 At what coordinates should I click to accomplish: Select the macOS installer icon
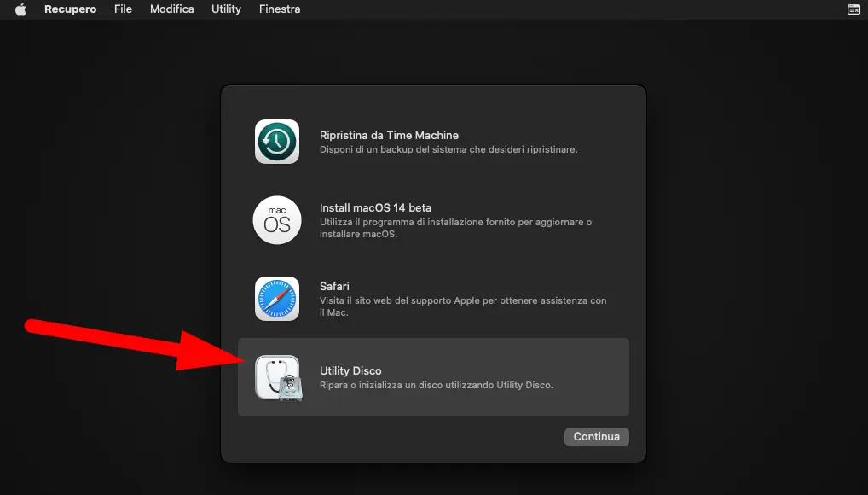coord(277,220)
